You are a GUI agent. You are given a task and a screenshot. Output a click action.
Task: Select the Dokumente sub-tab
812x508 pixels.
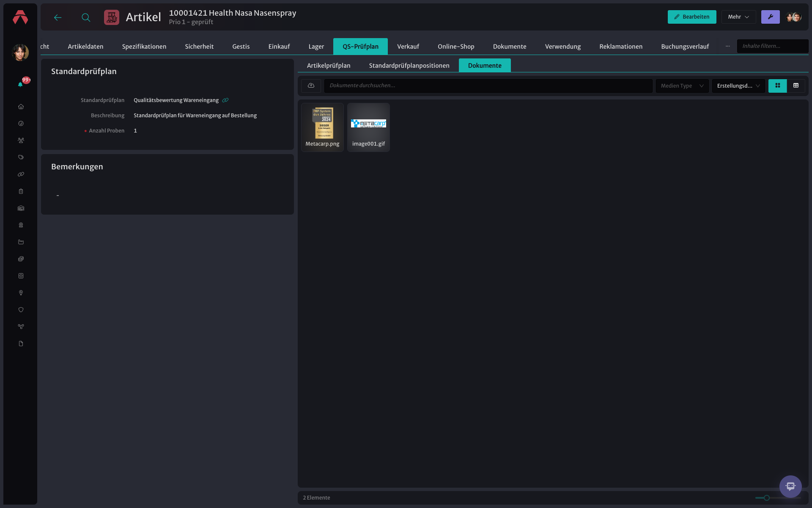(485, 66)
